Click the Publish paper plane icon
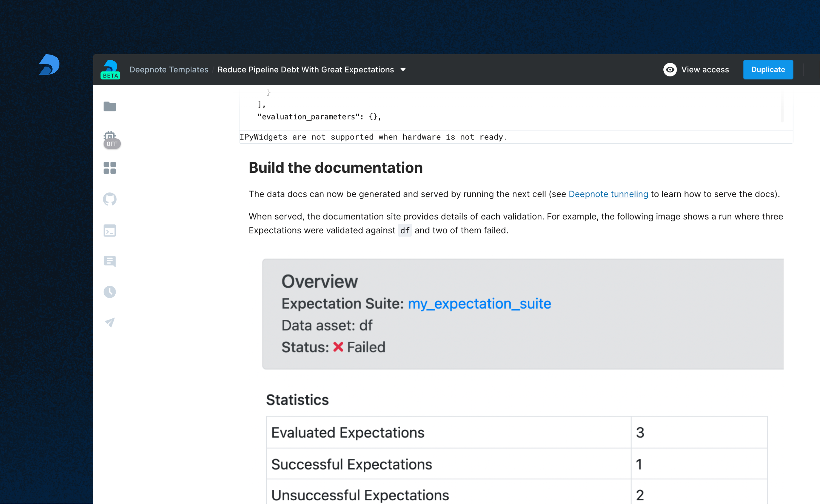Image resolution: width=820 pixels, height=504 pixels. [x=109, y=322]
